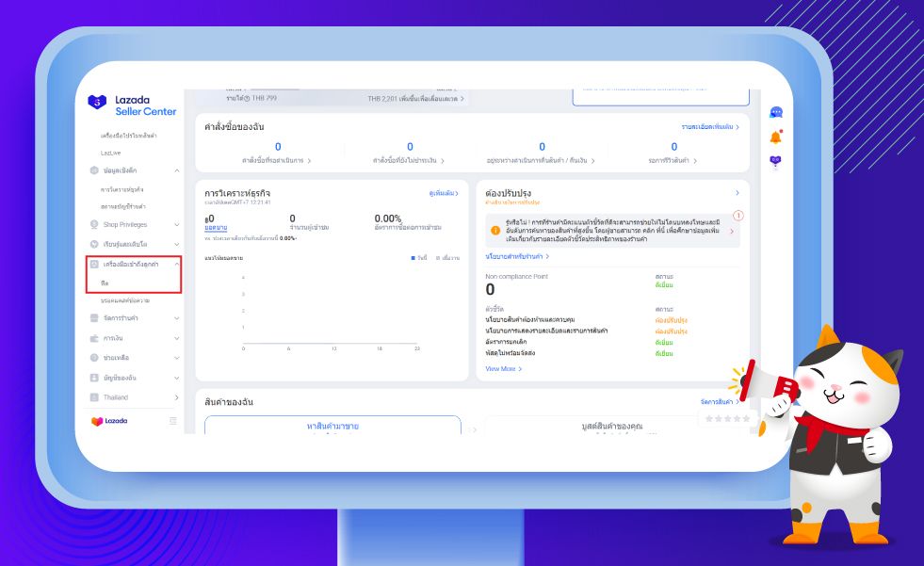Click the five-star rating widget
The height and width of the screenshot is (566, 924).
click(x=728, y=419)
